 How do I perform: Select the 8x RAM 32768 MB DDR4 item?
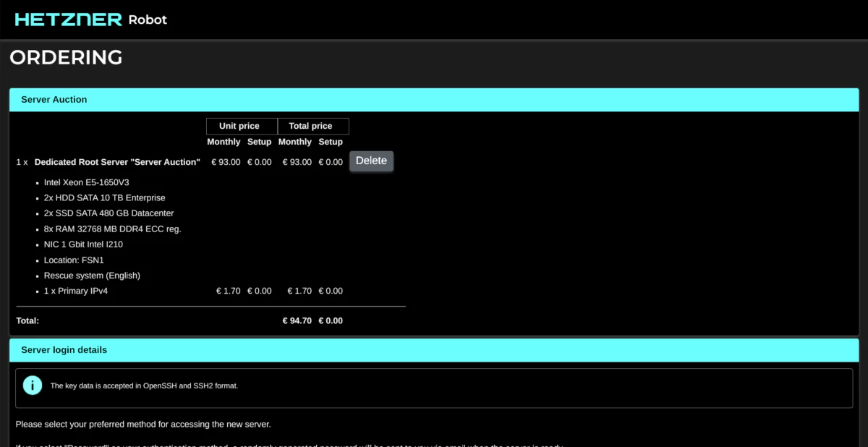coord(112,229)
